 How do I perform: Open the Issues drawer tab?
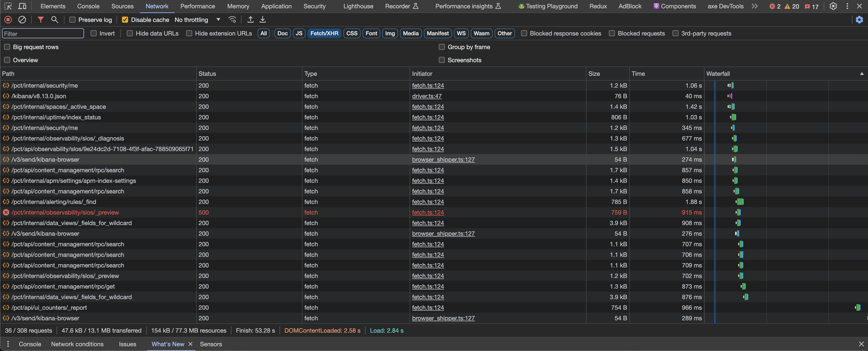coord(127,344)
